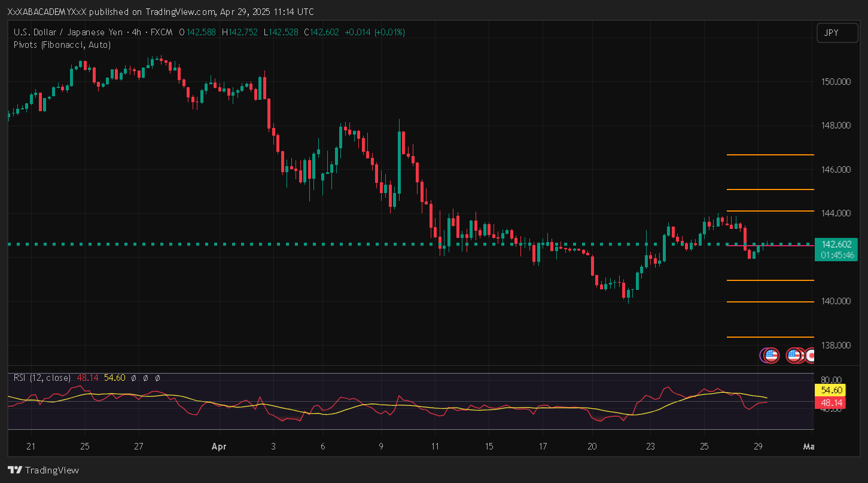Image resolution: width=868 pixels, height=483 pixels.
Task: Click the 150.000 price axis label
Action: (836, 81)
